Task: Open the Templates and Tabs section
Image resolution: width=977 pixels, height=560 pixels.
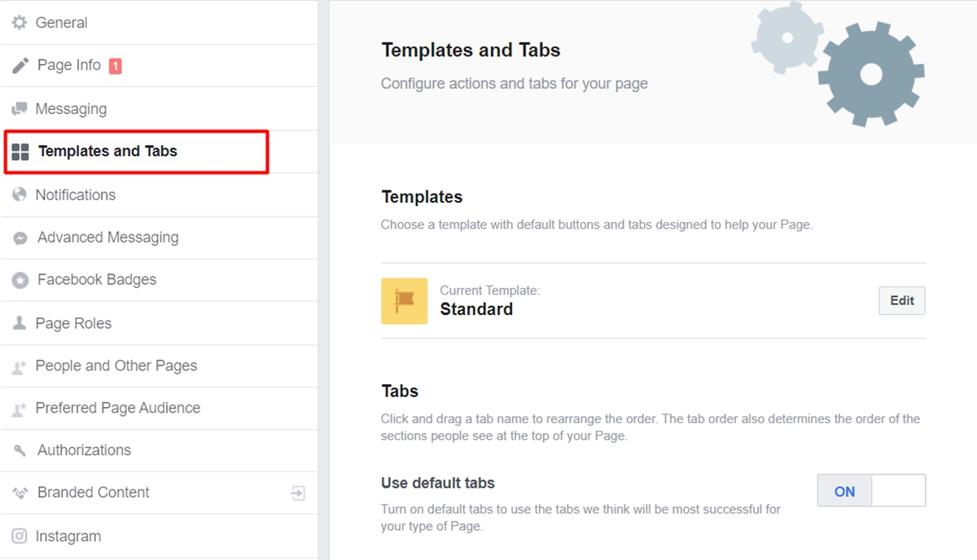Action: [107, 151]
